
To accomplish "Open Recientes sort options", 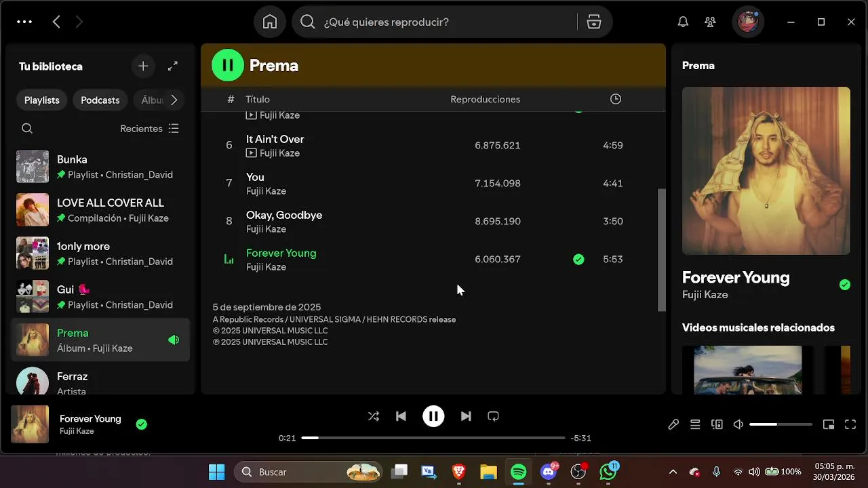I will [149, 128].
